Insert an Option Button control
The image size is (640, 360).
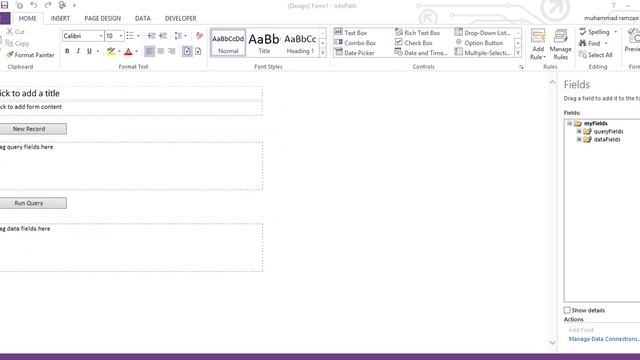tap(479, 42)
